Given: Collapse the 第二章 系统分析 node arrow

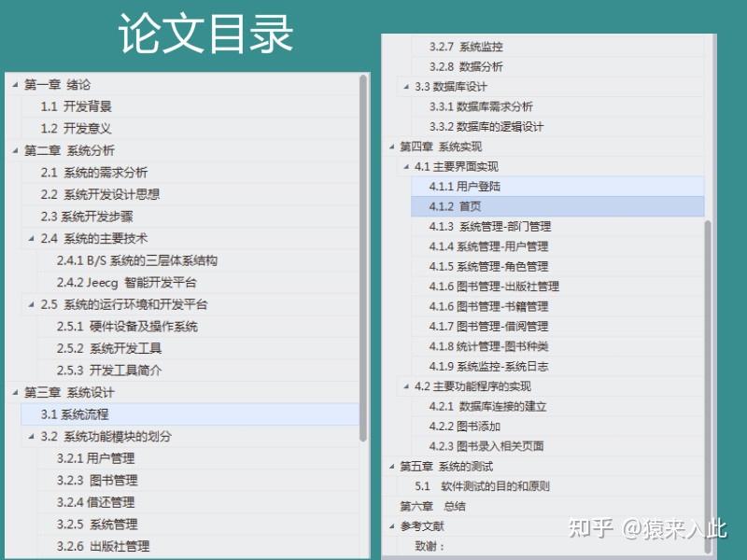Looking at the screenshot, I should pos(15,150).
